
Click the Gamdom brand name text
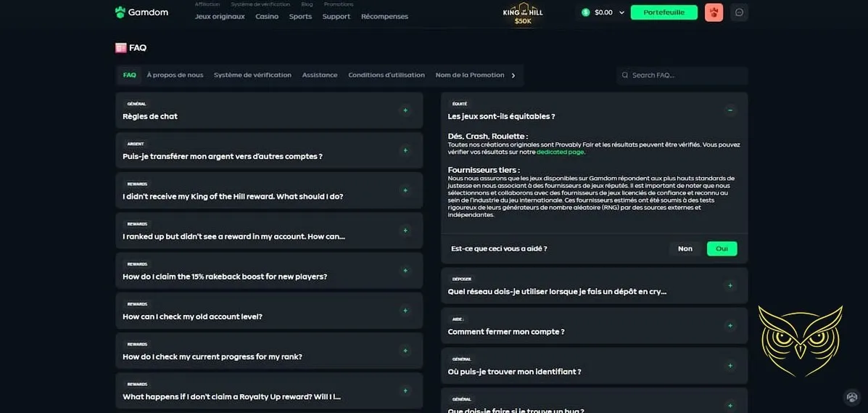pyautogui.click(x=148, y=12)
